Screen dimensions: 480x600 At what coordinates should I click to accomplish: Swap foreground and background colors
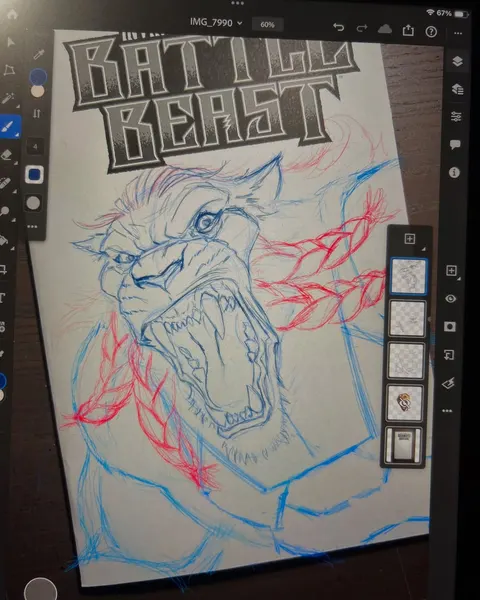(x=37, y=113)
